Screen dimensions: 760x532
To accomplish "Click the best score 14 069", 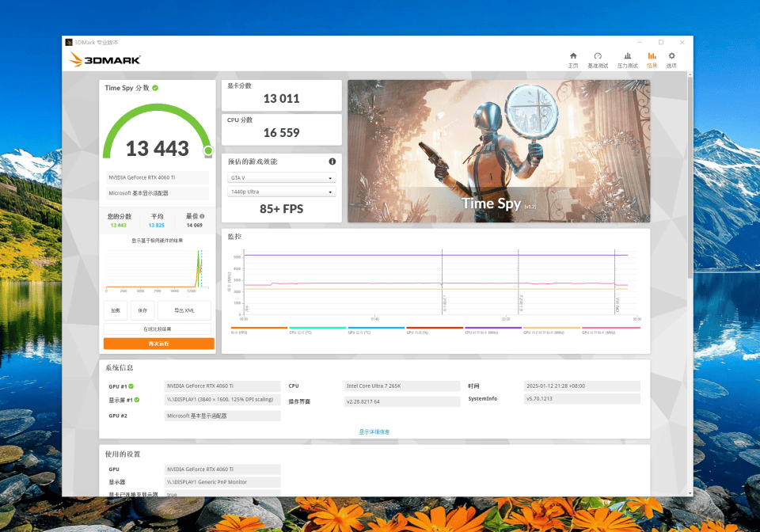I will pos(195,226).
